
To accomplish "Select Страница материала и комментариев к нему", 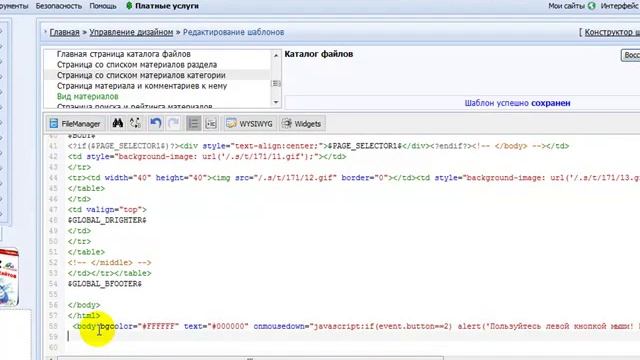I will (142, 86).
